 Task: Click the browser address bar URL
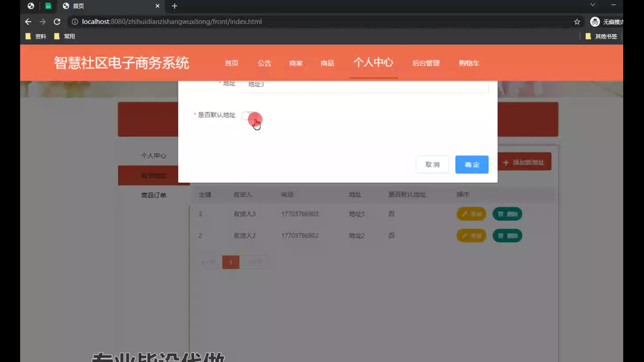(172, 22)
